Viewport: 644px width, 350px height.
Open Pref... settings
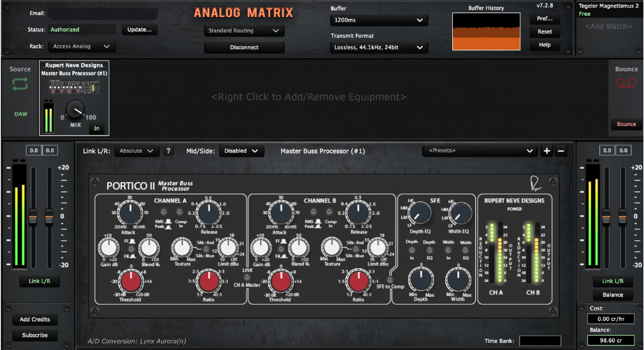click(x=545, y=18)
